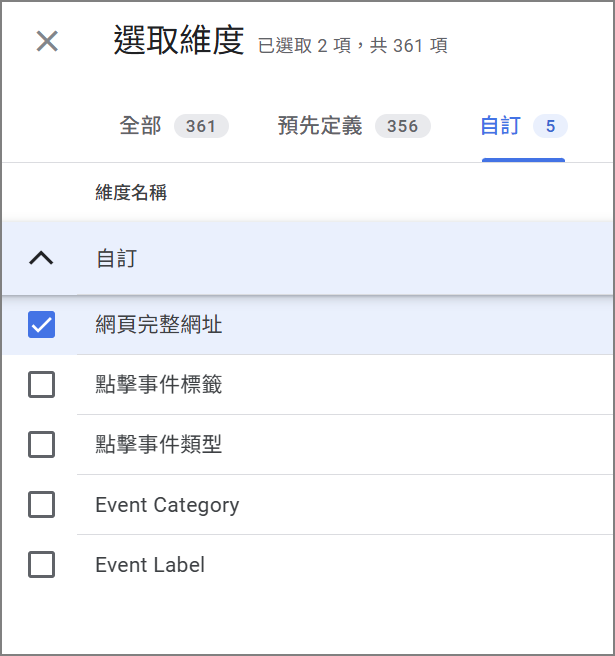Image resolution: width=615 pixels, height=656 pixels.
Task: Open the 預先定義 tab
Action: tap(320, 126)
